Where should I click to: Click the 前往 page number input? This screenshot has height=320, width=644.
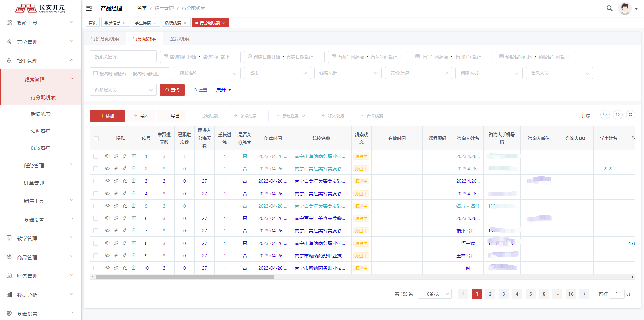(616, 294)
